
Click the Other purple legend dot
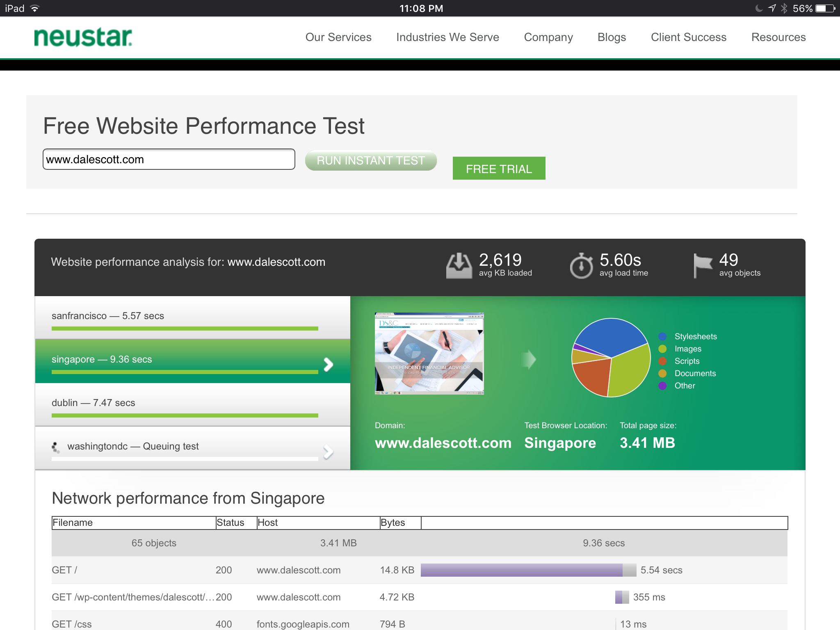(662, 386)
